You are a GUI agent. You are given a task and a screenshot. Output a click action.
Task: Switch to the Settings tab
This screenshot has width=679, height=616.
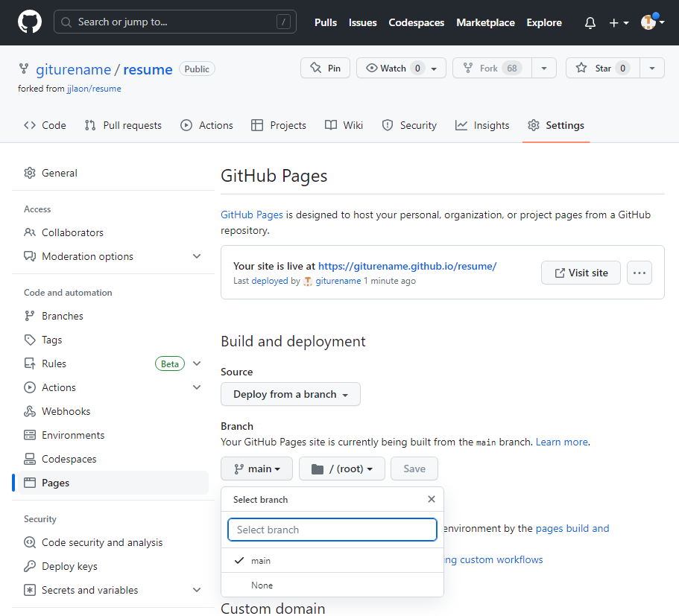(x=556, y=126)
